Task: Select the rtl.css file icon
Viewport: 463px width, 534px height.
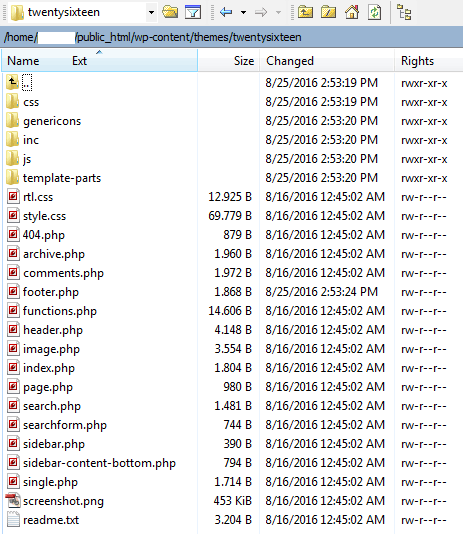Action: point(13,197)
